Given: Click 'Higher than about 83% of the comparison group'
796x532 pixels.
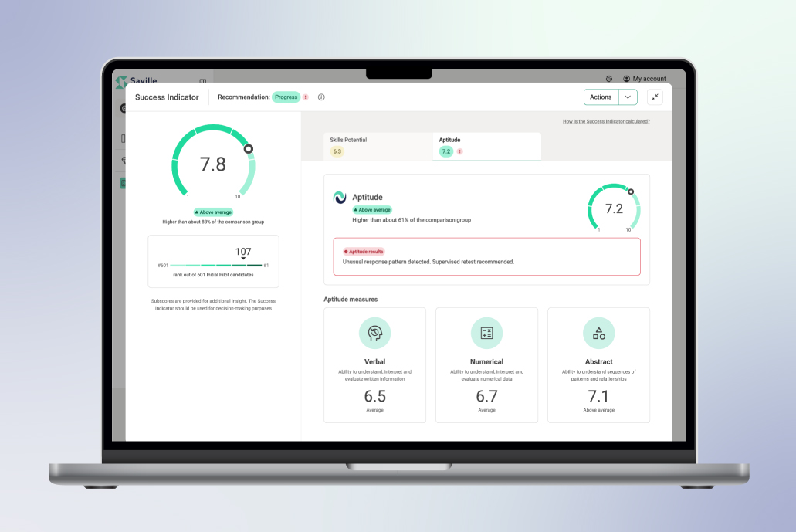Looking at the screenshot, I should click(213, 222).
